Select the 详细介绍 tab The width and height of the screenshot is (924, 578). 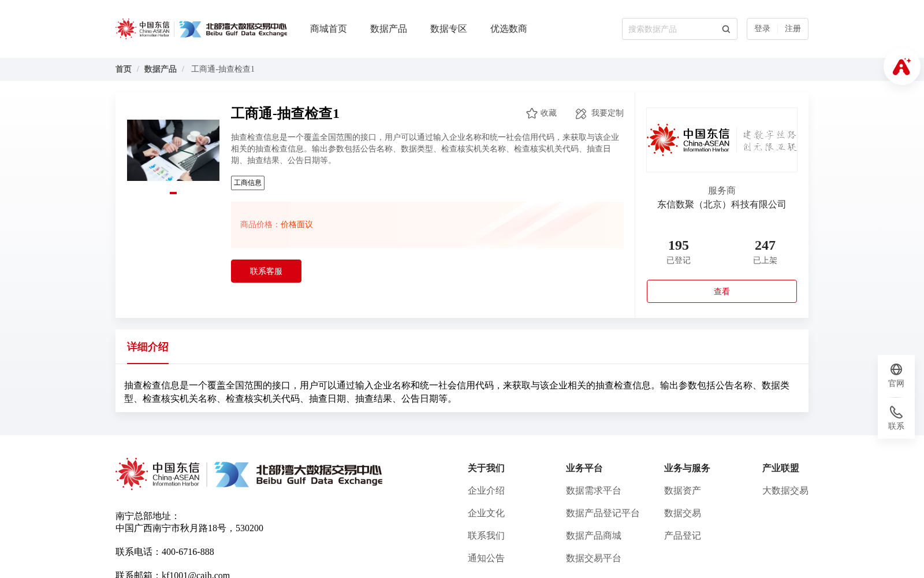click(148, 347)
